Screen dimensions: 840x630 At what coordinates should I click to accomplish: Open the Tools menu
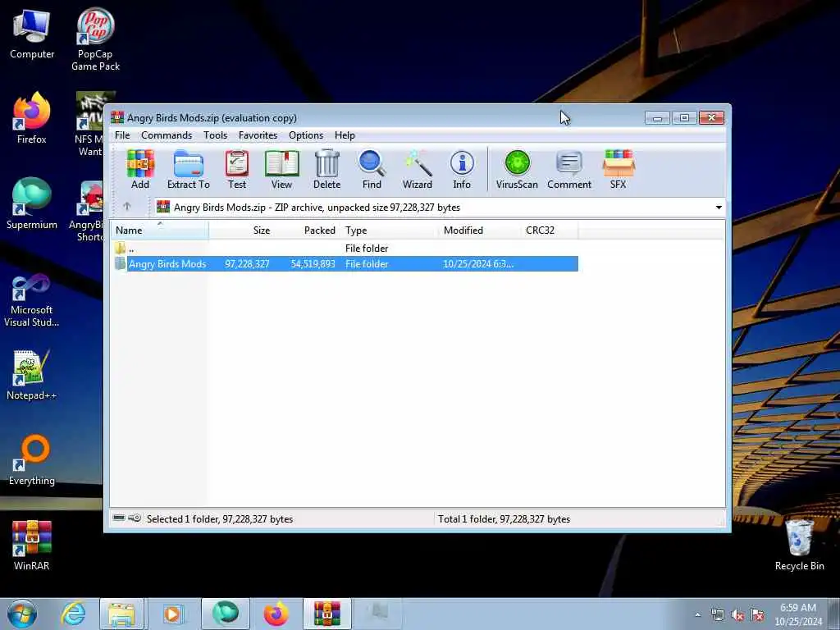(216, 135)
